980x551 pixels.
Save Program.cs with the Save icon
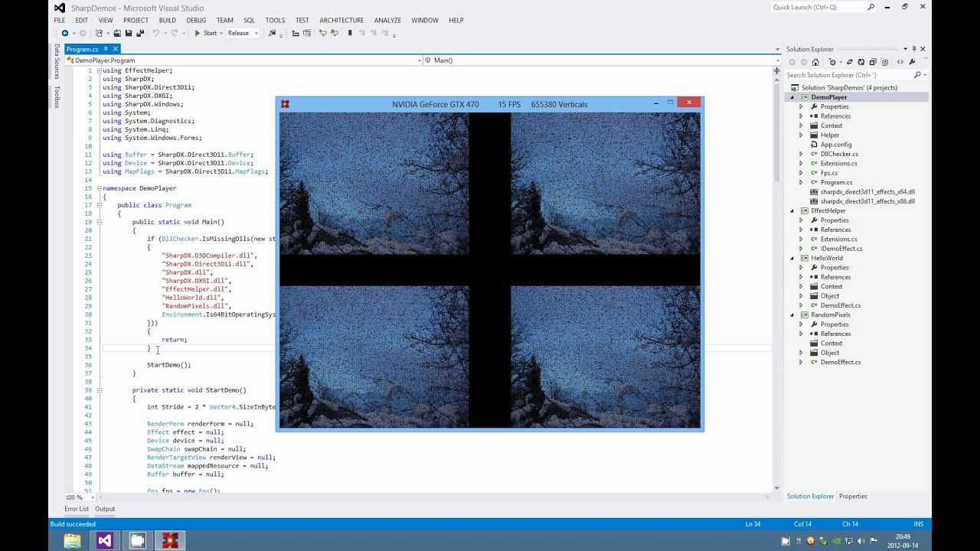129,33
